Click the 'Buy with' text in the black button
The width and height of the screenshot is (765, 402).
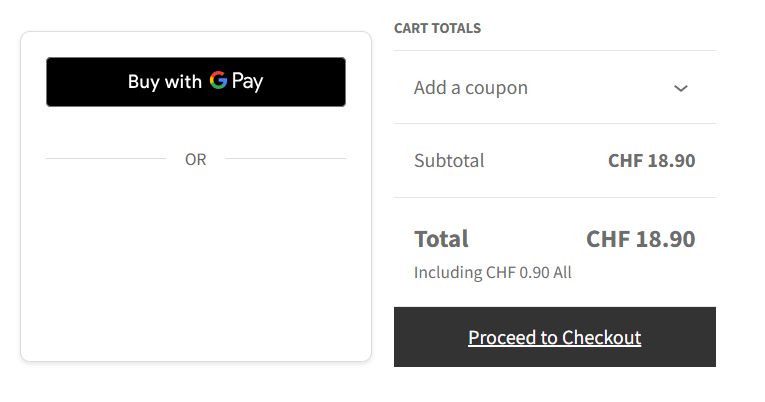(x=164, y=82)
